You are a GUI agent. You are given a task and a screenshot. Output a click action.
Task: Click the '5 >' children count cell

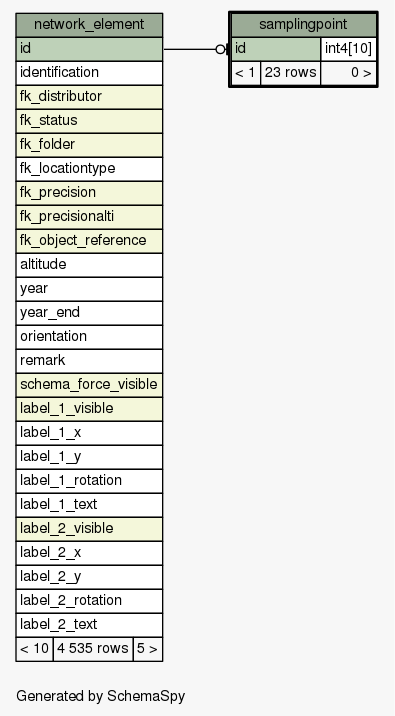(x=147, y=649)
